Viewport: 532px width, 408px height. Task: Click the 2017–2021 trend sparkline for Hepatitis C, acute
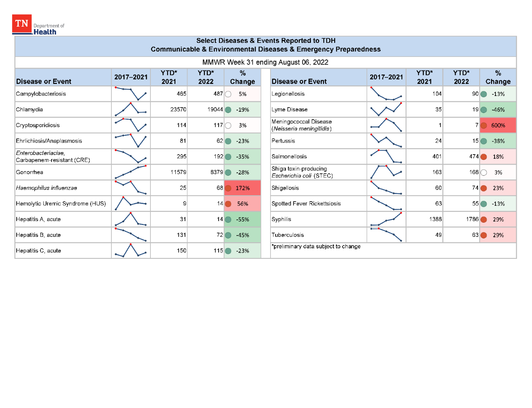[x=131, y=250]
